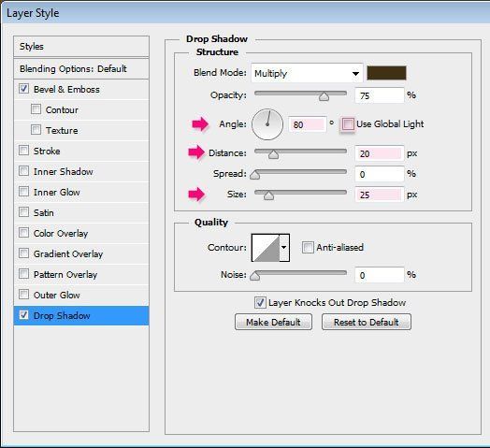This screenshot has width=490, height=448.
Task: Select the Contour sub-item label
Action: [x=62, y=110]
